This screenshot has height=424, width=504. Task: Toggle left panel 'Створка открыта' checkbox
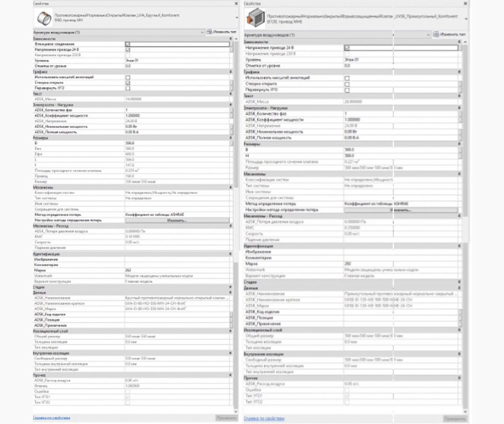(x=128, y=83)
